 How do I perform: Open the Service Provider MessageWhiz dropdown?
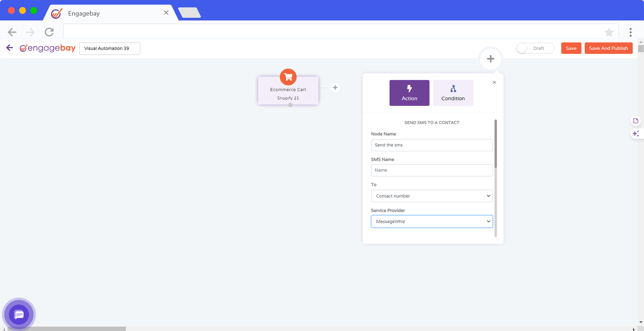click(432, 222)
